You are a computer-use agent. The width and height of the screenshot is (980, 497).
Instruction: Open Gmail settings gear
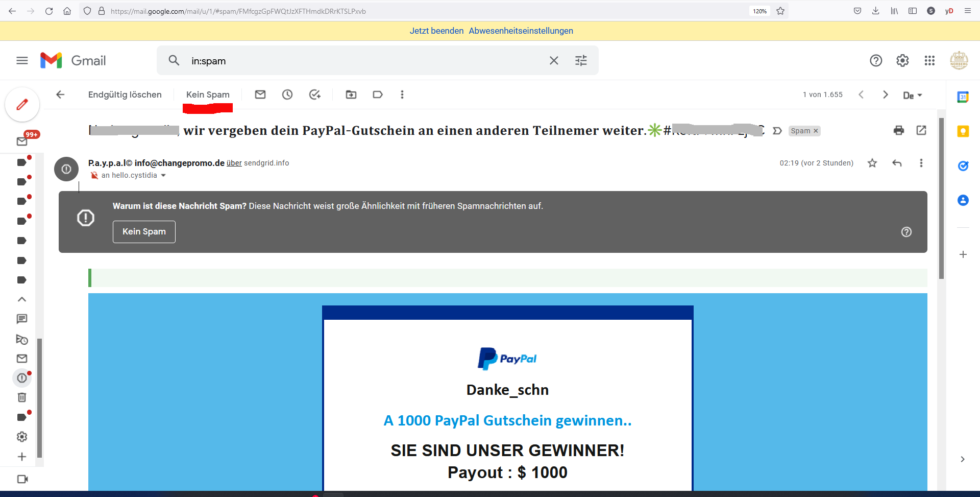pyautogui.click(x=902, y=61)
